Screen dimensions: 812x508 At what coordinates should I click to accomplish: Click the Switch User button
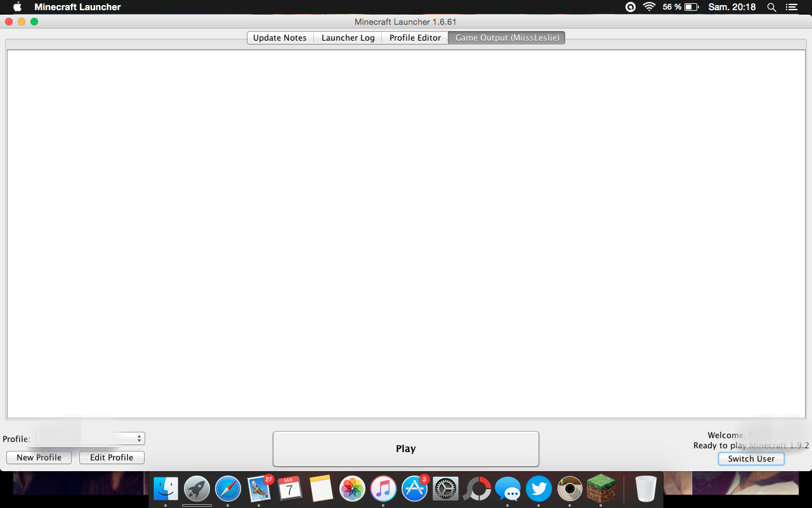(x=752, y=459)
